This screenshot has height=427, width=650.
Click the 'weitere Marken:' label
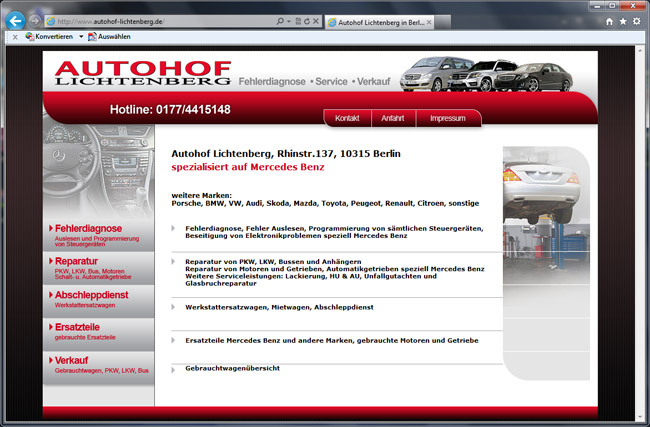(x=201, y=195)
